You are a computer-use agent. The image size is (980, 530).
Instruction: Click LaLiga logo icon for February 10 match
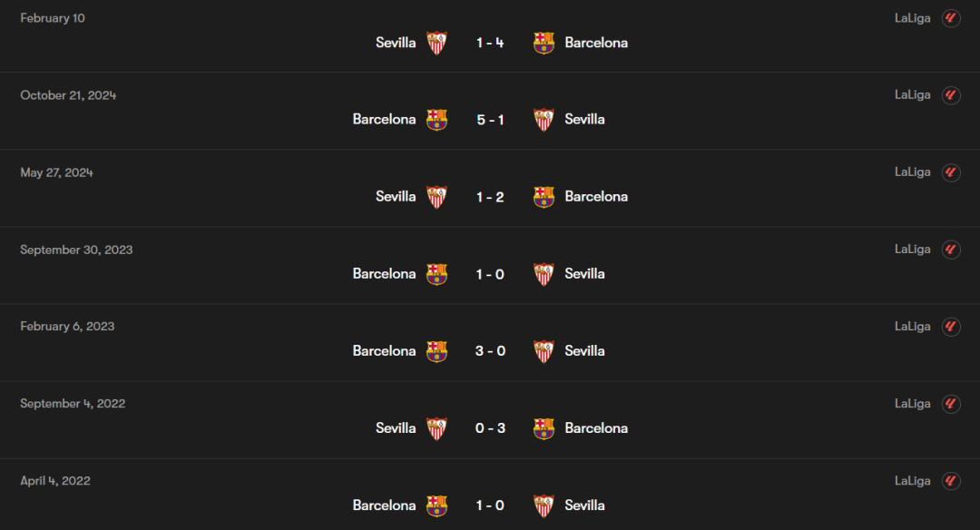951,18
